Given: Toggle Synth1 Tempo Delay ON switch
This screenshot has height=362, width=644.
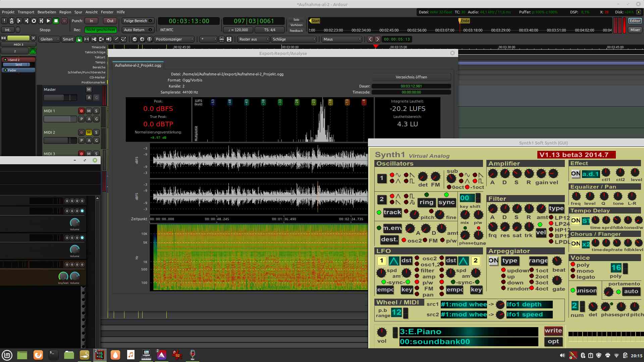Looking at the screenshot, I should click(576, 221).
